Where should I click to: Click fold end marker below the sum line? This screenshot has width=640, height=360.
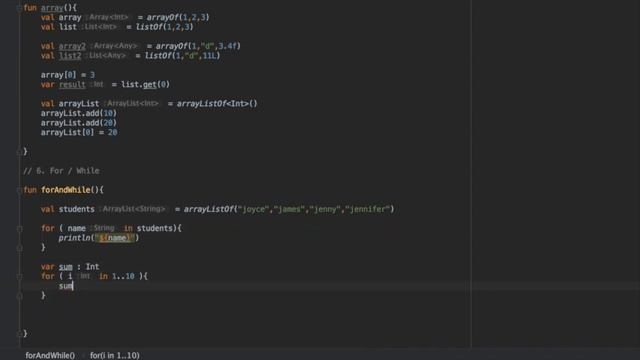point(19,296)
